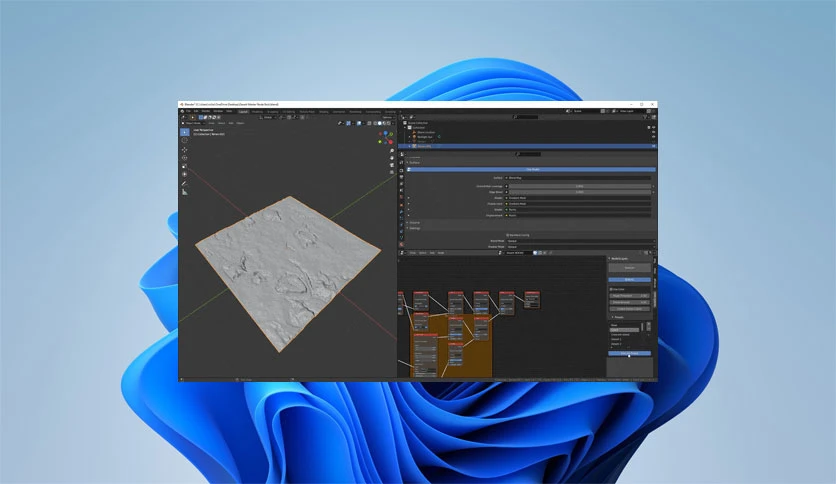Click the gray top button in node sidebar
836x484 pixels.
pyautogui.click(x=630, y=268)
